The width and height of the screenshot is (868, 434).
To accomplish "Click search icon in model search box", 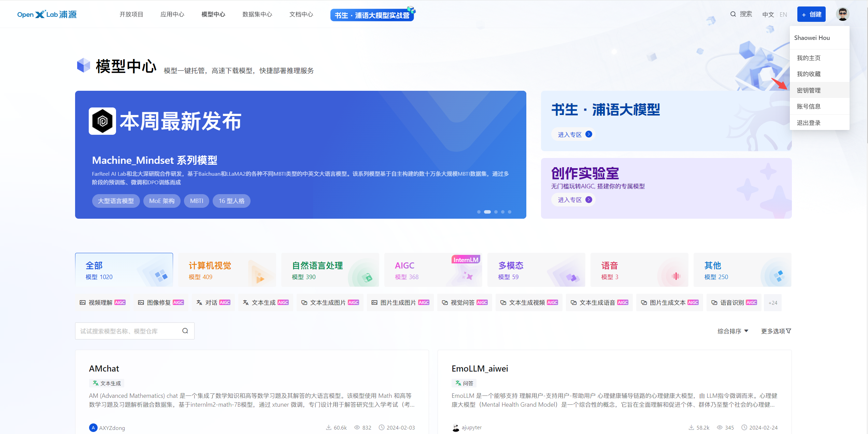I will click(x=185, y=331).
